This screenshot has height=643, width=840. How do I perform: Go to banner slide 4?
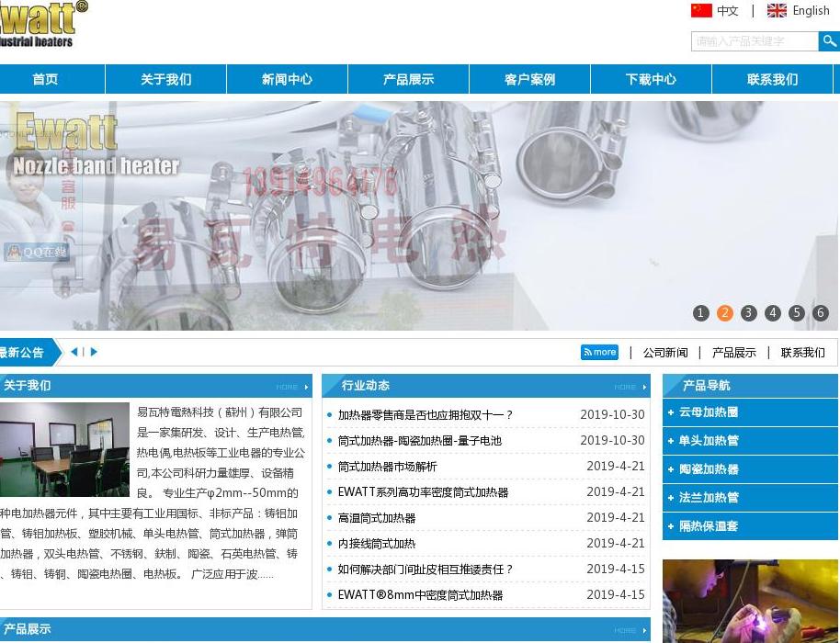tap(773, 312)
